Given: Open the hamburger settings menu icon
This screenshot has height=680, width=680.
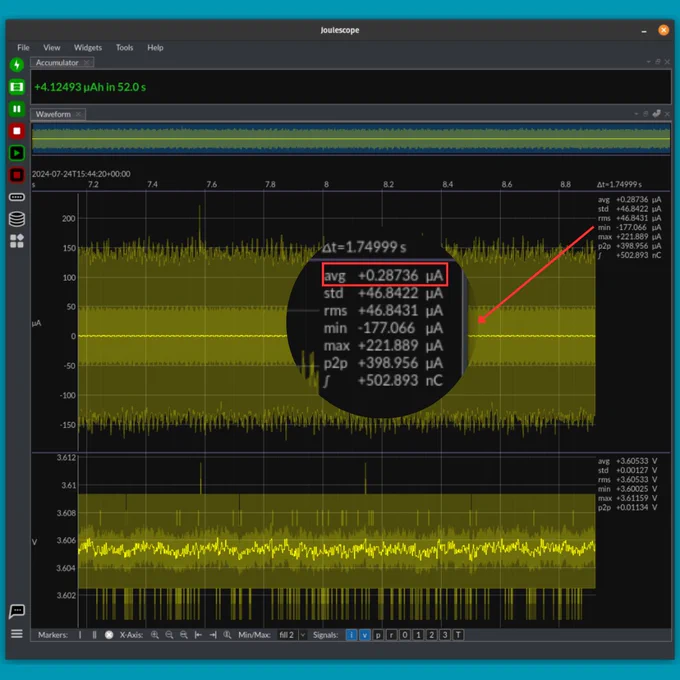Looking at the screenshot, I should (x=16, y=634).
